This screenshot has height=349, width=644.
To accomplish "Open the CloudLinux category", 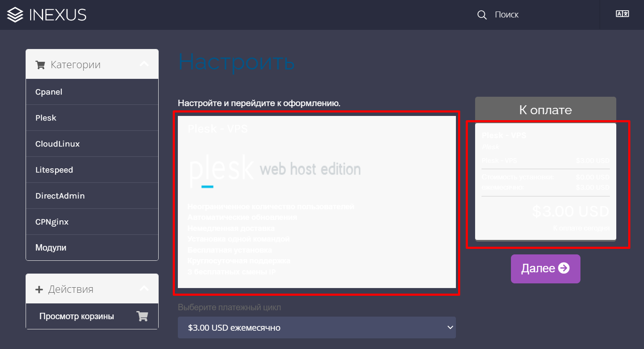I will coord(58,144).
